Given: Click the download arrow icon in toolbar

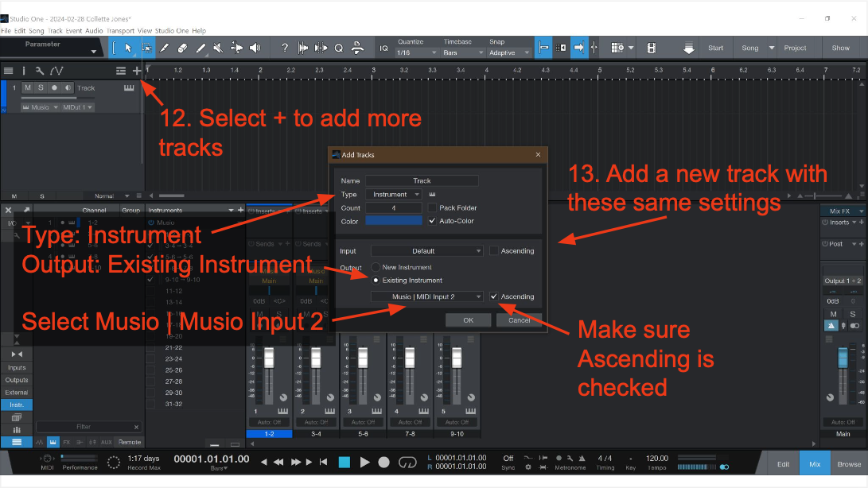Looking at the screenshot, I should [x=688, y=48].
